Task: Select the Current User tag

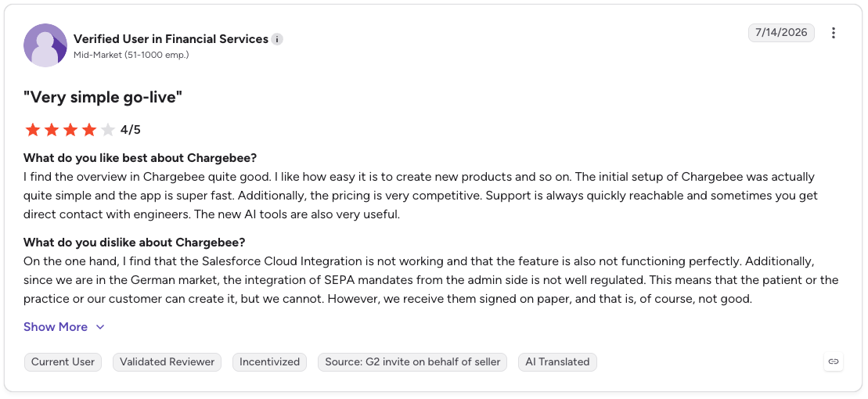Action: [63, 362]
